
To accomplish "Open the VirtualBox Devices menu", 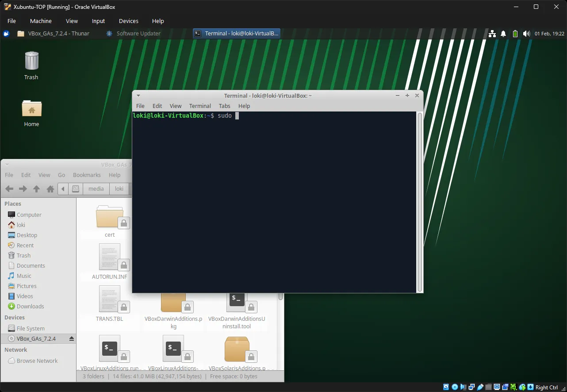I will (128, 21).
